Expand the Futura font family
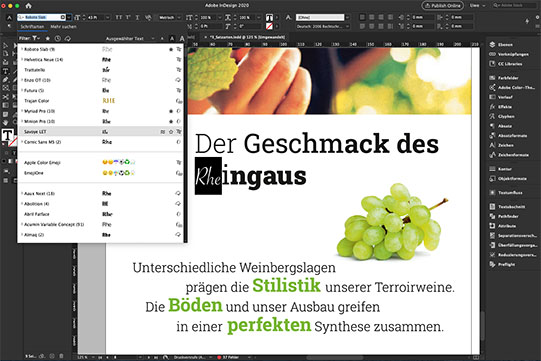Screen dimensions: 541x361 (22, 90)
